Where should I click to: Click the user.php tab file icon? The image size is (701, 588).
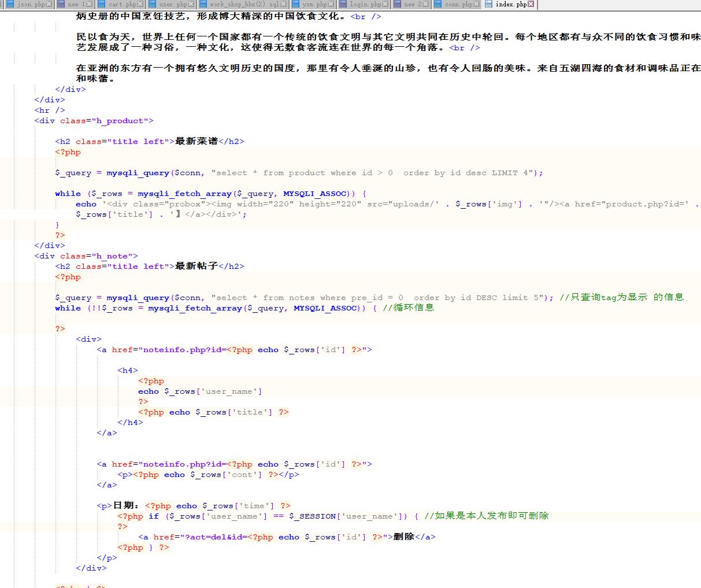tap(153, 4)
